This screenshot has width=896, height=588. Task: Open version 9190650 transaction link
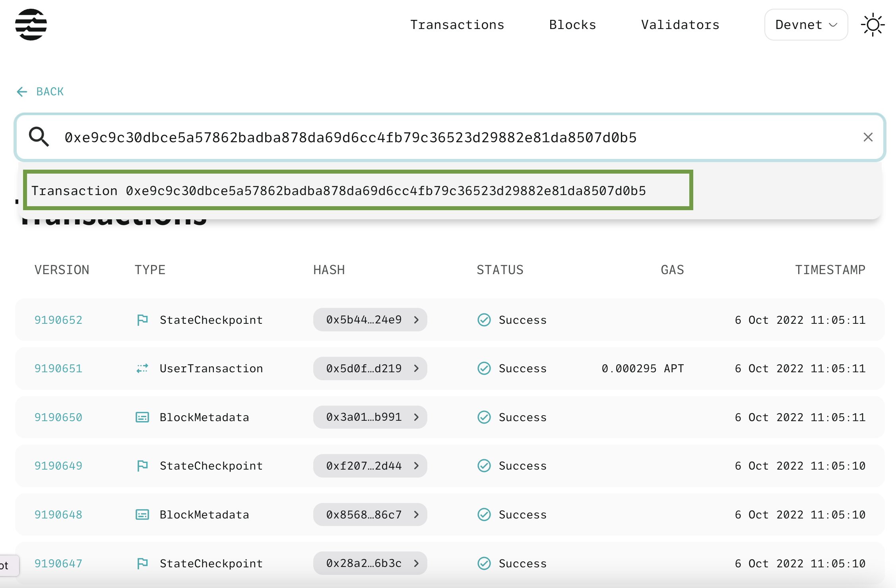[58, 417]
